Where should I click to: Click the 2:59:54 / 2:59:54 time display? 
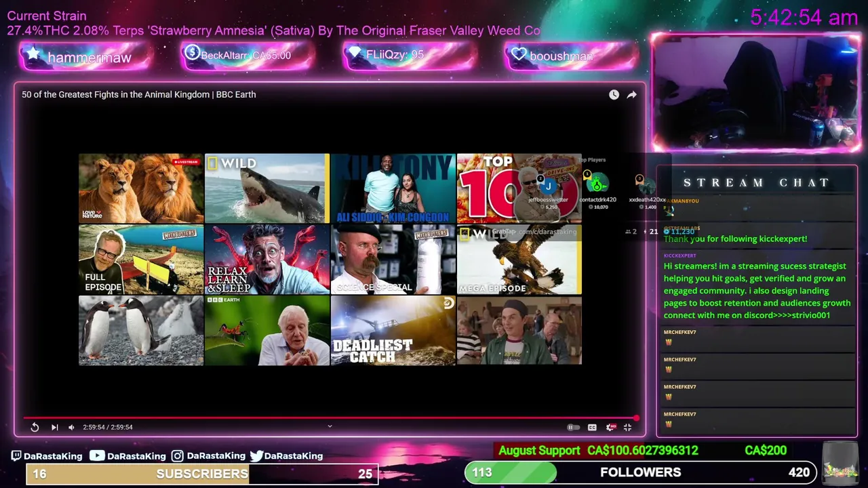[108, 427]
